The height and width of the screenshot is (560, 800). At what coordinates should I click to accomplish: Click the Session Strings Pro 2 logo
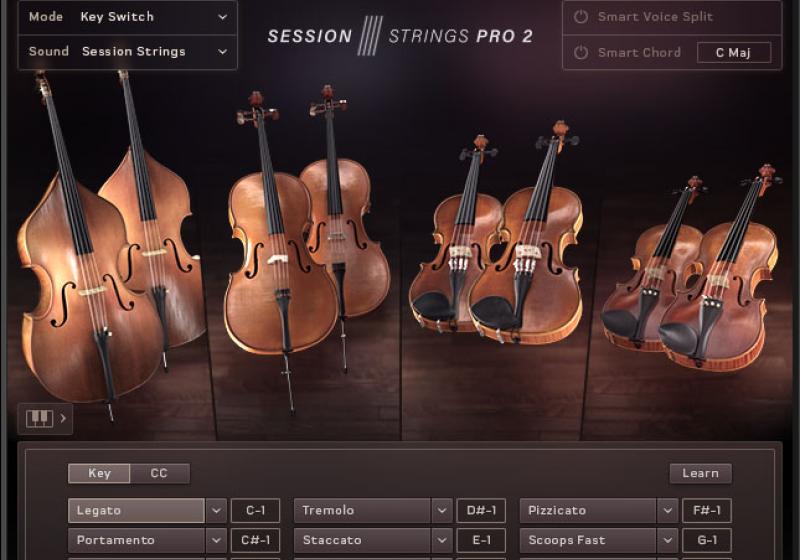pos(400,36)
